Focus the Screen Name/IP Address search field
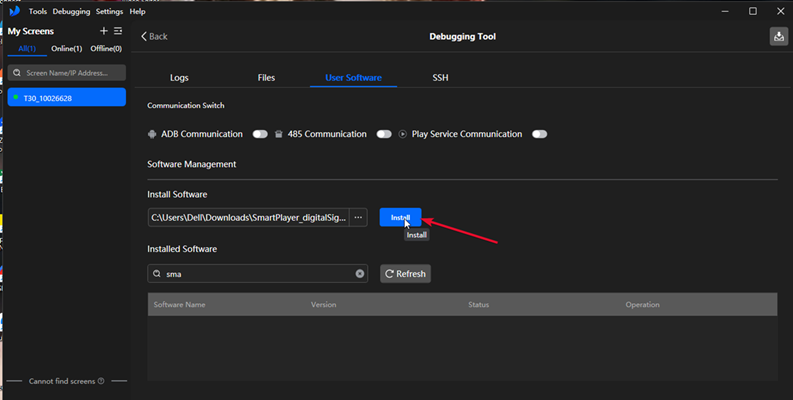The width and height of the screenshot is (793, 400). tap(67, 73)
